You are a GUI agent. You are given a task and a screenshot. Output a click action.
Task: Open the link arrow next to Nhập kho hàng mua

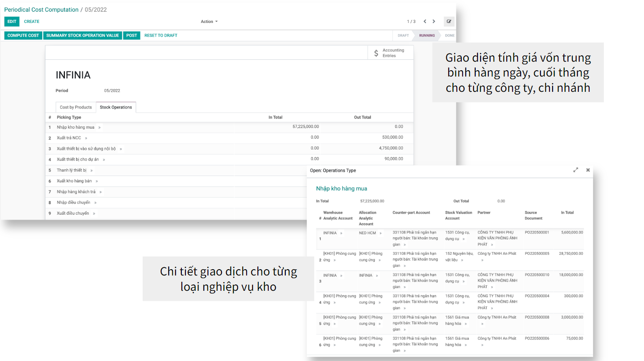[x=99, y=127]
